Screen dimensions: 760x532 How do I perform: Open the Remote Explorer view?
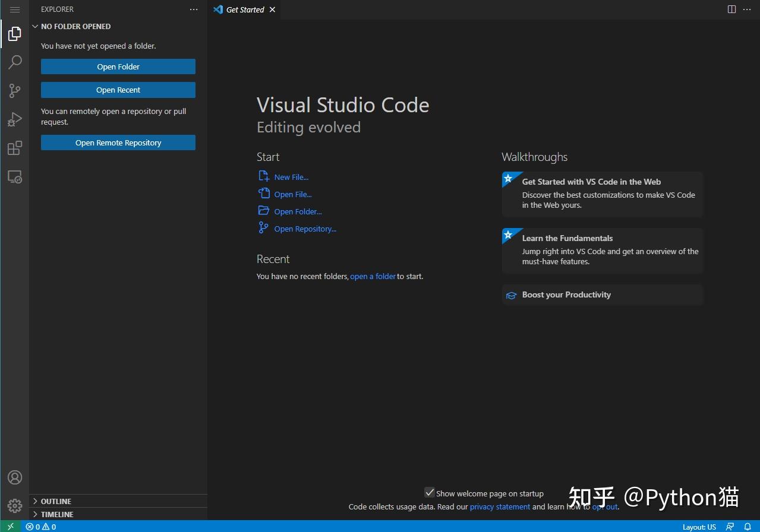tap(15, 176)
